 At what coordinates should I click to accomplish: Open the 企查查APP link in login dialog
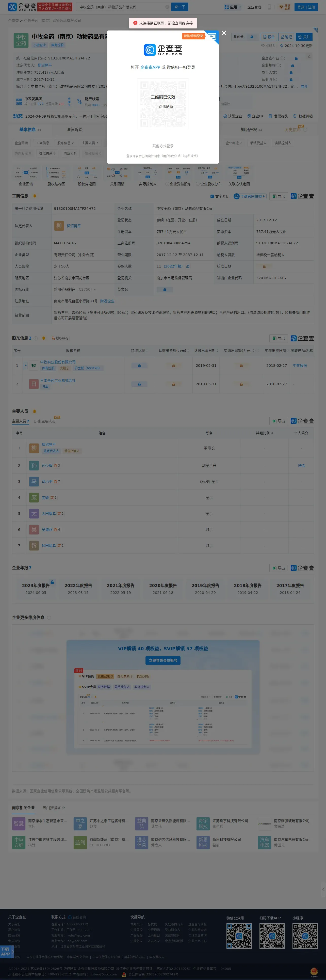[150, 67]
